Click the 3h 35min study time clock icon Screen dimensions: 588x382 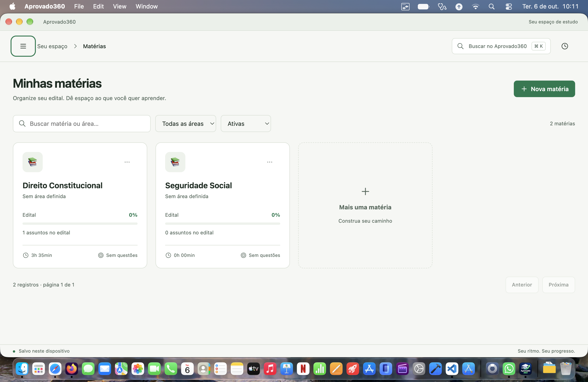(26, 255)
